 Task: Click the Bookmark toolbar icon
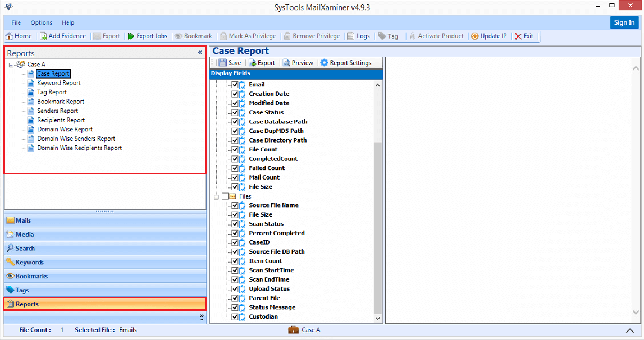[x=193, y=36]
